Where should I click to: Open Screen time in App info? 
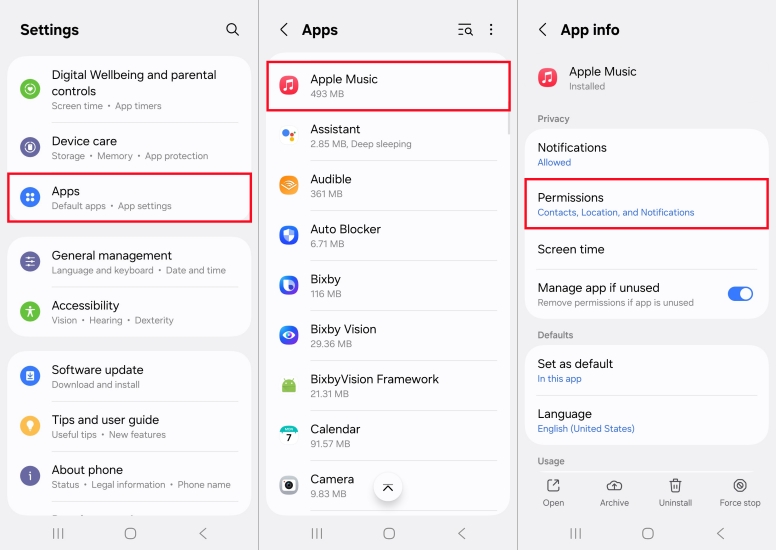(646, 250)
